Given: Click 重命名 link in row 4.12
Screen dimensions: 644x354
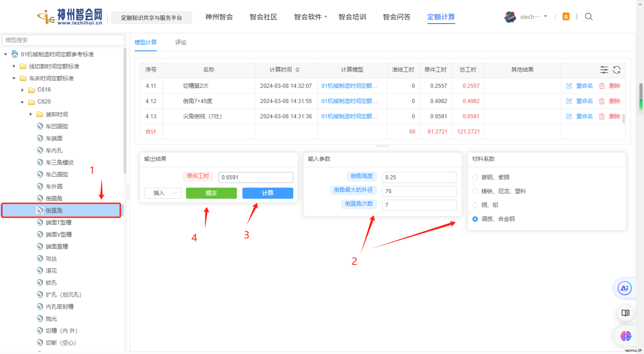Looking at the screenshot, I should [584, 101].
